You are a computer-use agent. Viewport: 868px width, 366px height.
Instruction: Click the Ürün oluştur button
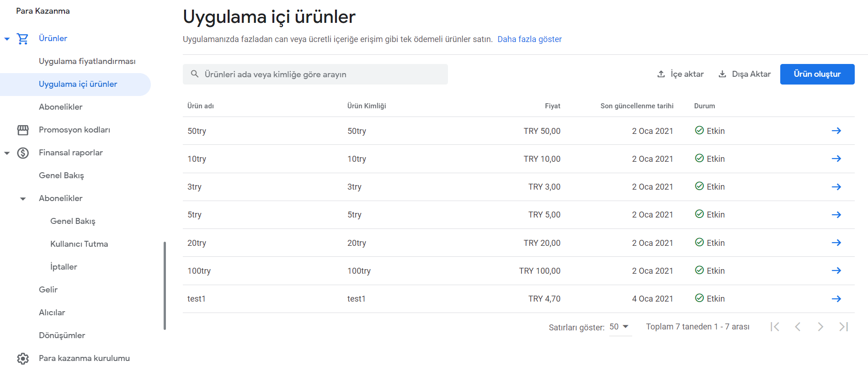[x=817, y=74]
